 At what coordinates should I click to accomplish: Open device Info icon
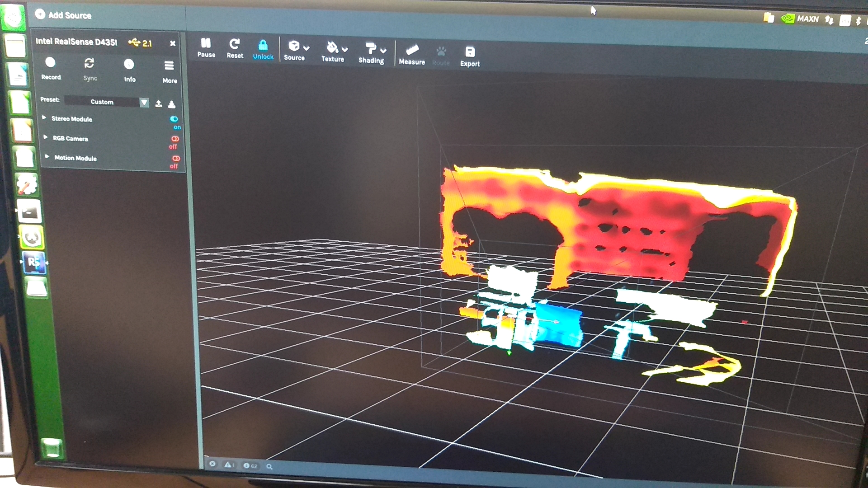(129, 65)
